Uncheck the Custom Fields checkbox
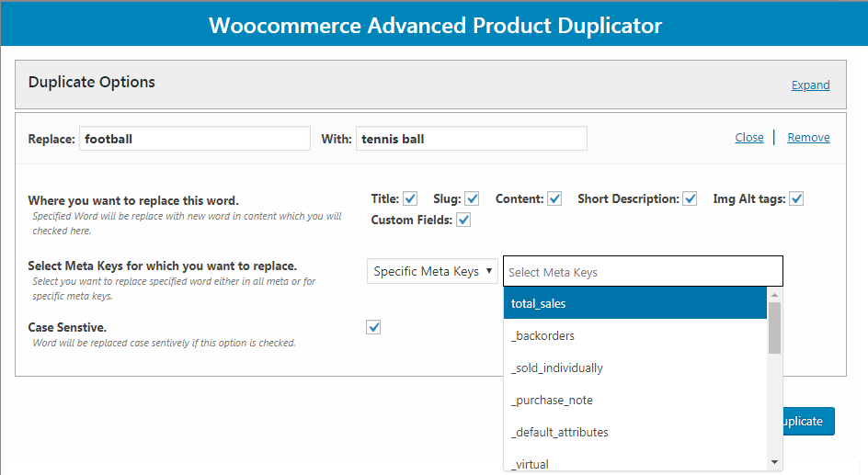 (x=464, y=221)
